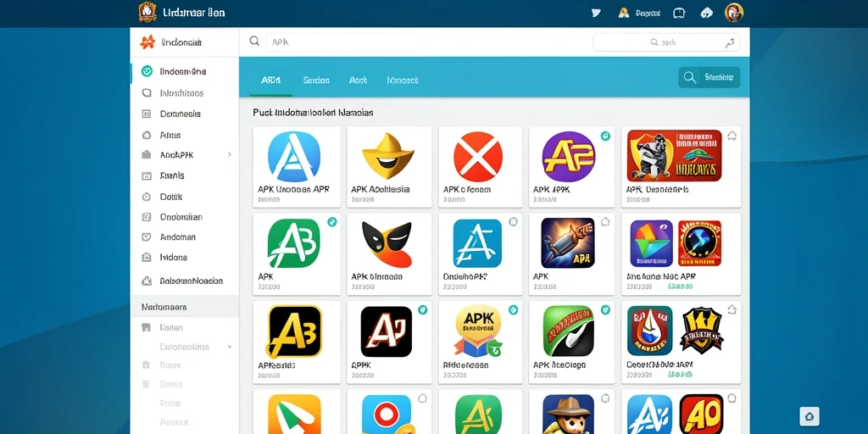Click the orange logo beside the sidebar title

[x=147, y=42]
